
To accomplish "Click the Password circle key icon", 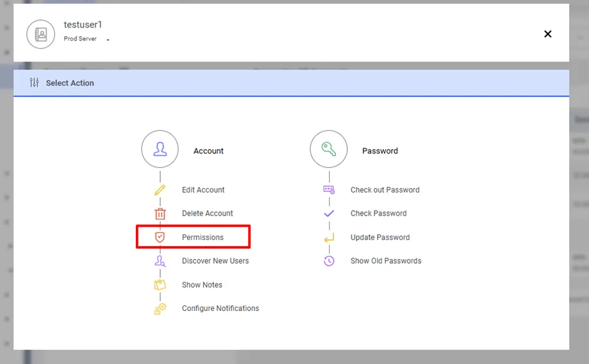I will (x=328, y=149).
